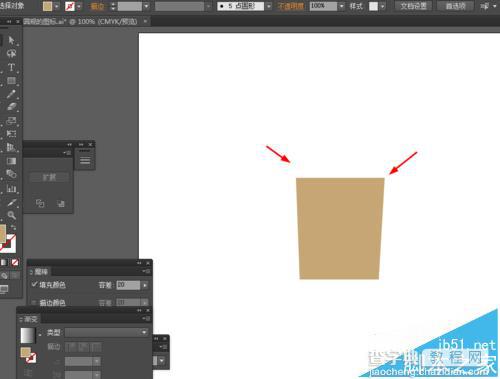The width and height of the screenshot is (500, 379).
Task: Switch to the 100% (CMYK/预览) document tab
Action: (80, 21)
